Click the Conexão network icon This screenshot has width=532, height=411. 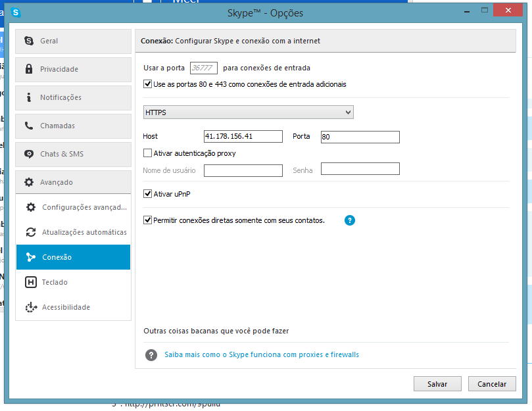pyautogui.click(x=31, y=257)
